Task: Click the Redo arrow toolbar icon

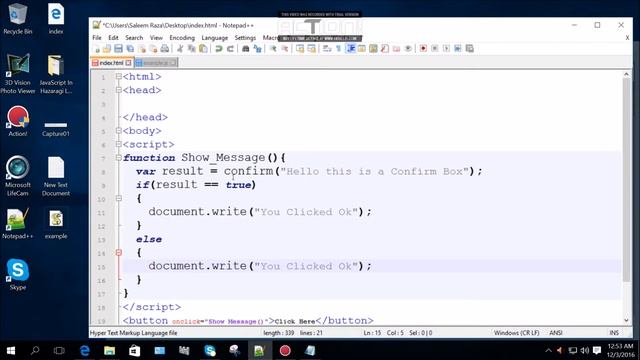Action: [x=230, y=49]
